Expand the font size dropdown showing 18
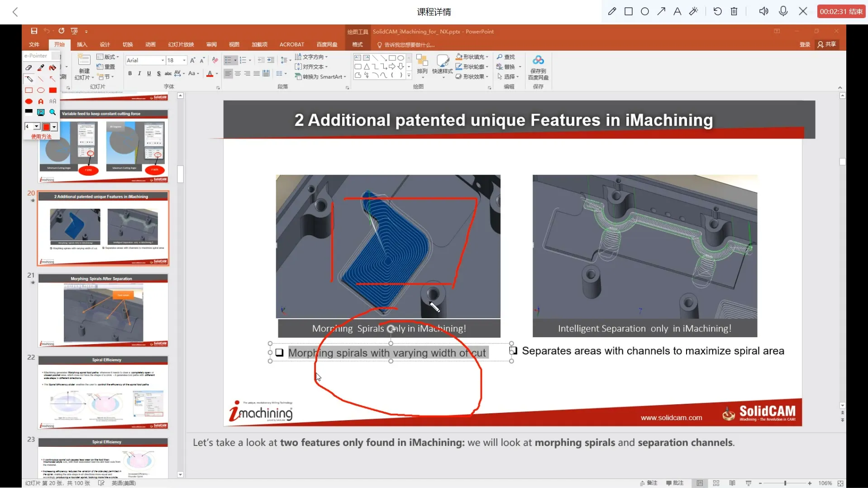Image resolution: width=868 pixels, height=488 pixels. pos(184,60)
